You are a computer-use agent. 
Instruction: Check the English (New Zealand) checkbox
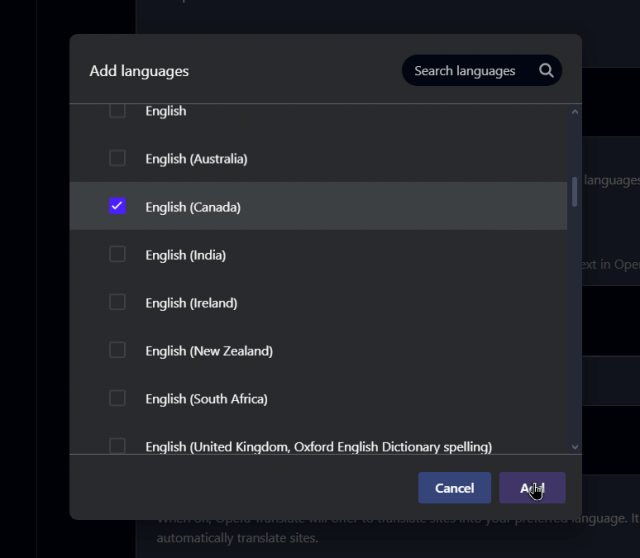click(117, 350)
